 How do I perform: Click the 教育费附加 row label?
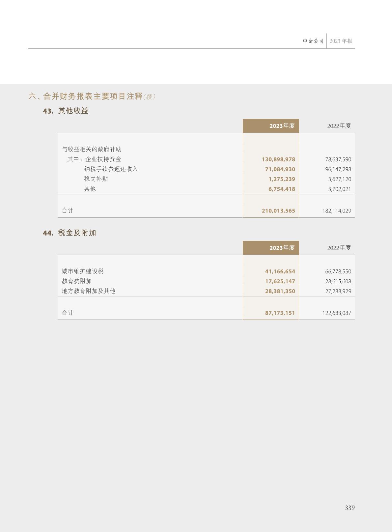77,281
